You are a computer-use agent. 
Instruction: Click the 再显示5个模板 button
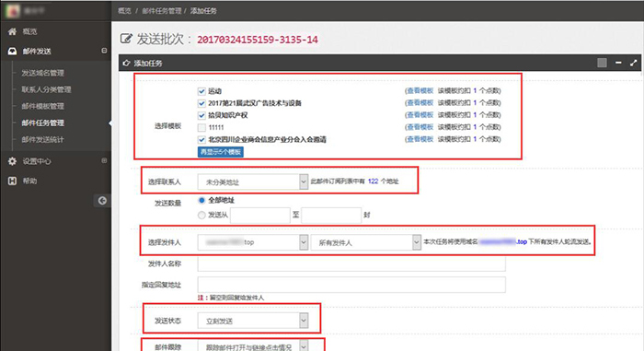(221, 152)
